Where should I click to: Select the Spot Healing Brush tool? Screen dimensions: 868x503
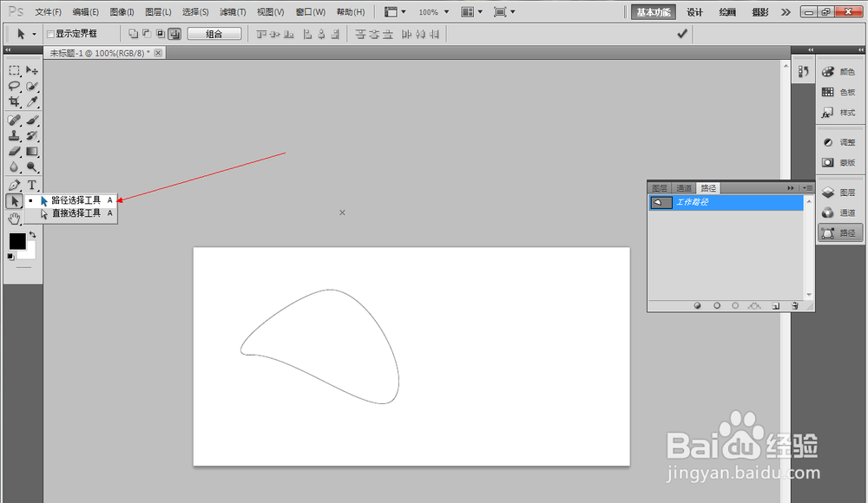pyautogui.click(x=15, y=120)
